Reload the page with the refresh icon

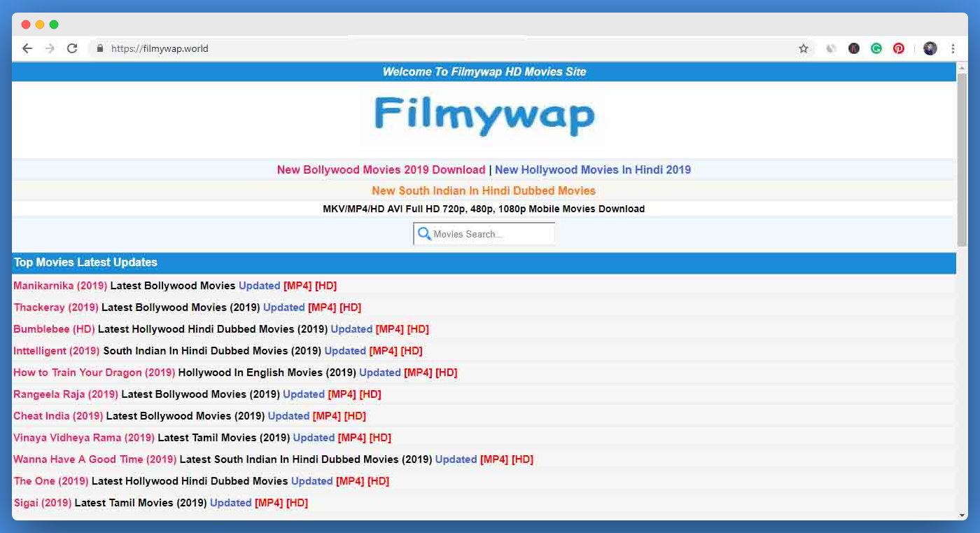point(72,48)
